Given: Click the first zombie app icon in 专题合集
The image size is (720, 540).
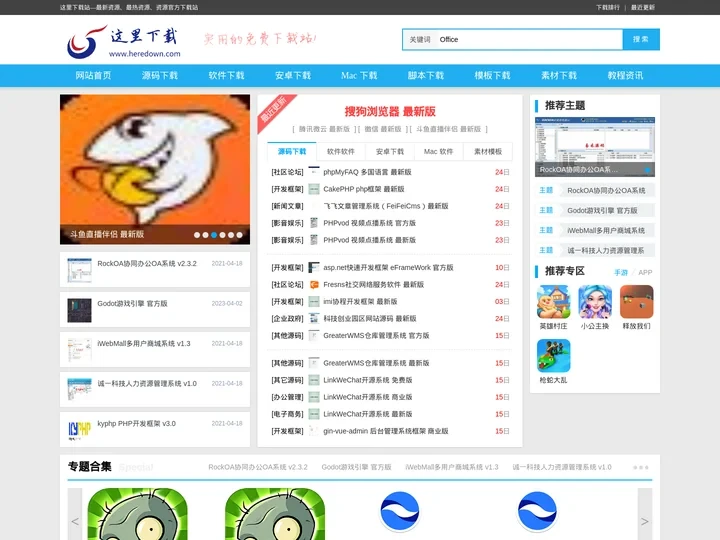Looking at the screenshot, I should click(x=137, y=514).
